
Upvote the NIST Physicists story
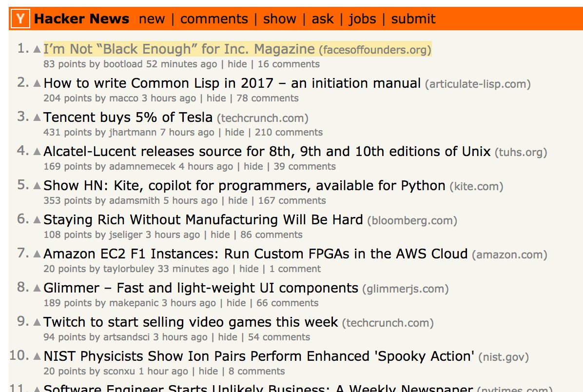37,356
